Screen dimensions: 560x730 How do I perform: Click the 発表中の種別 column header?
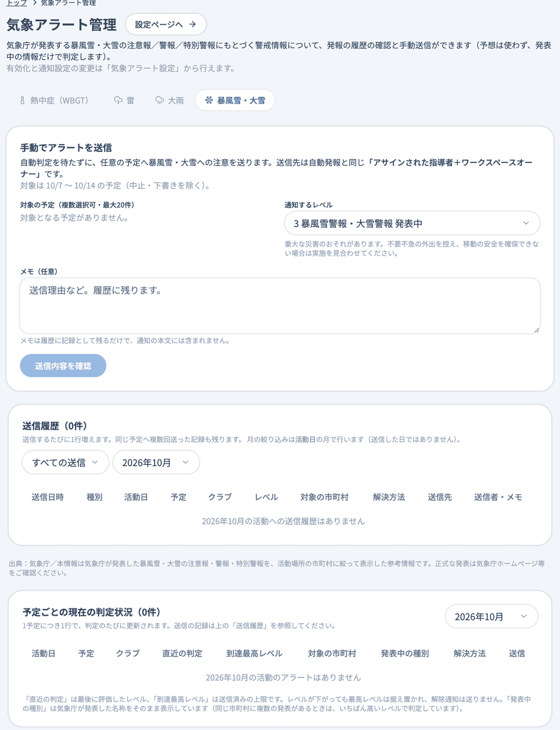click(405, 653)
